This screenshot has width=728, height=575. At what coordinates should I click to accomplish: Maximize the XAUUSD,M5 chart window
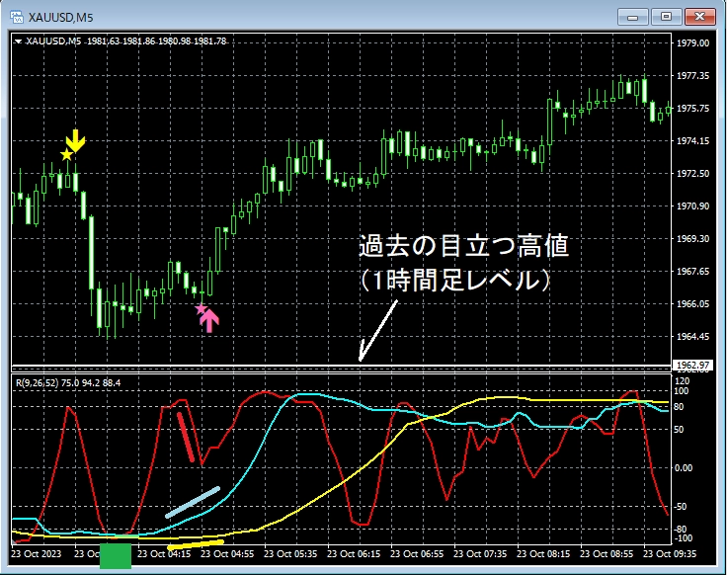pos(666,17)
